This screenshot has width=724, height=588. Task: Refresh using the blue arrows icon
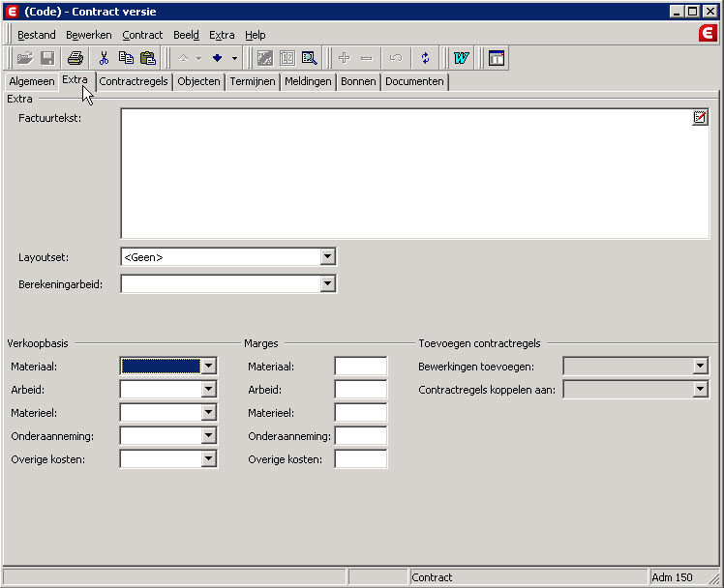click(425, 58)
